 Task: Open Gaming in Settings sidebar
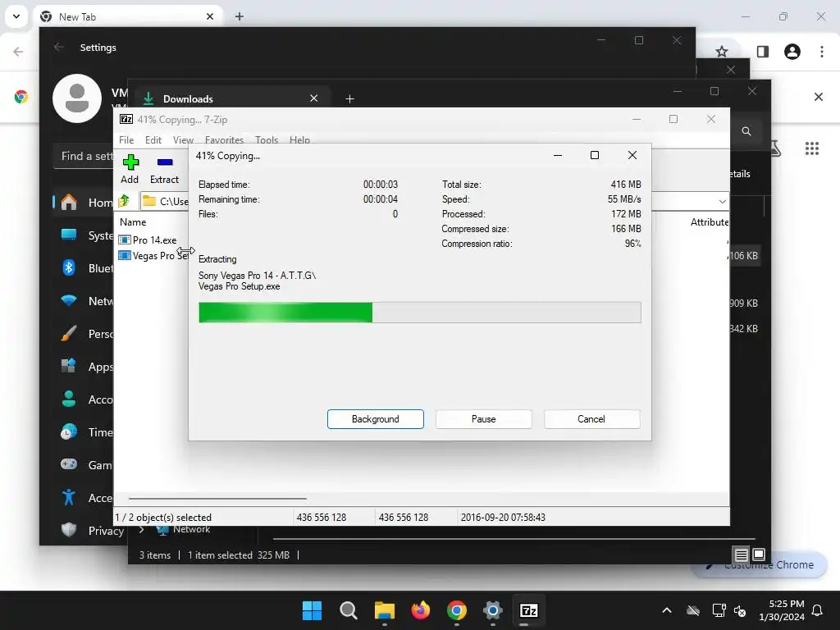tap(84, 465)
